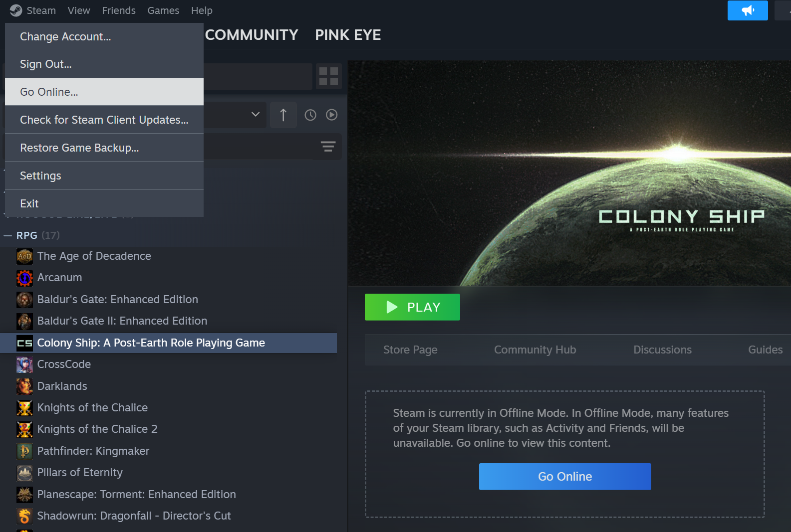Open the announcements megaphone button
Viewport: 791px width, 532px height.
747,10
